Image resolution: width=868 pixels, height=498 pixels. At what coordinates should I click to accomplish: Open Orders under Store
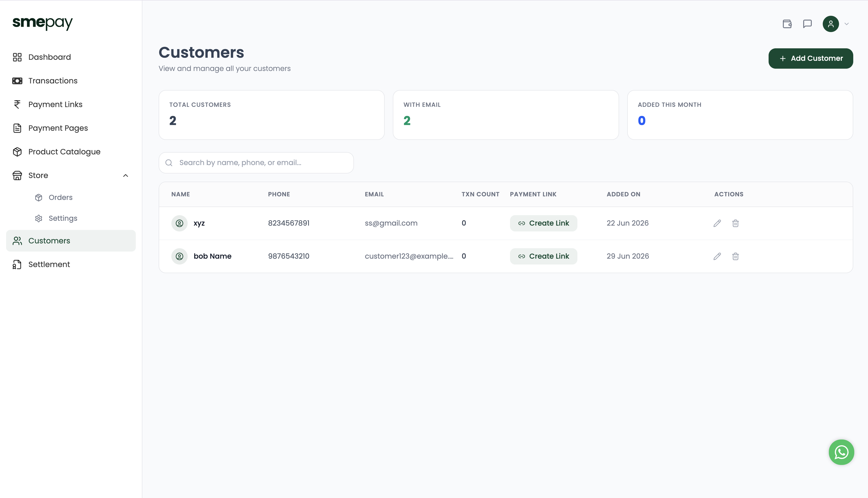coord(60,197)
